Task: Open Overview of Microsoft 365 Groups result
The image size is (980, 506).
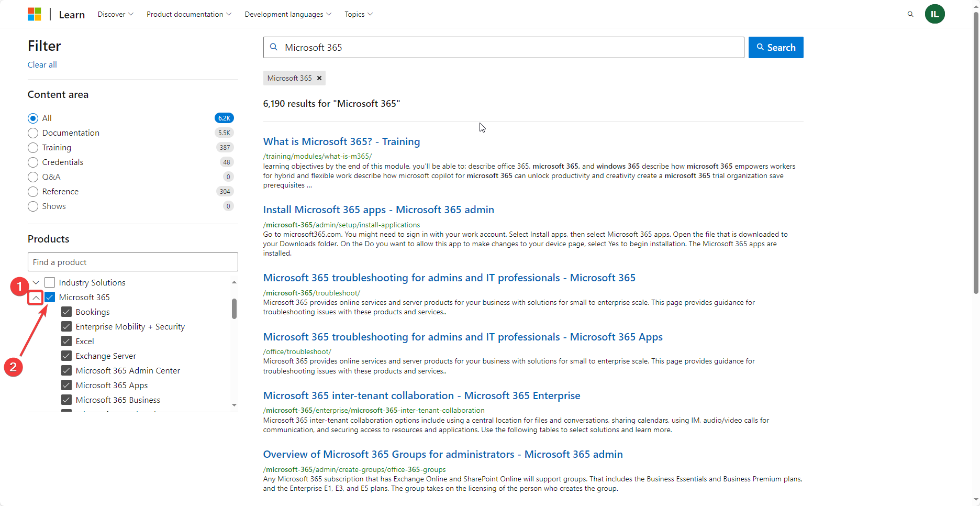Action: tap(443, 454)
